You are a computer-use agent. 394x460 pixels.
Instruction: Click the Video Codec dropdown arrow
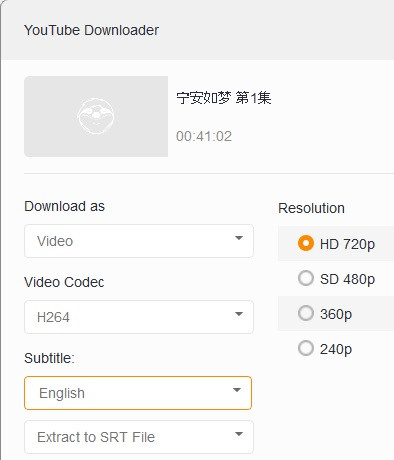pyautogui.click(x=238, y=314)
